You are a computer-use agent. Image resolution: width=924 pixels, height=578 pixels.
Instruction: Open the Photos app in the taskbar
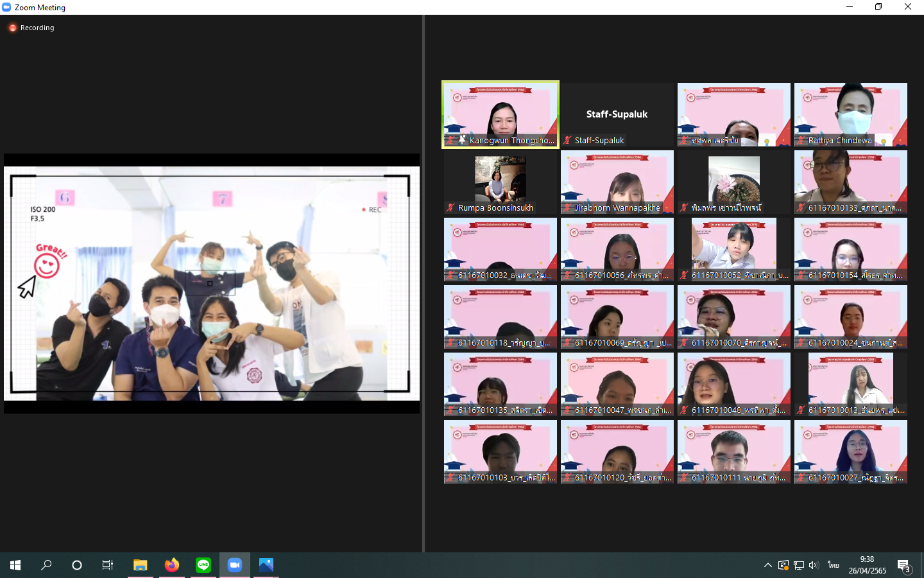(266, 565)
